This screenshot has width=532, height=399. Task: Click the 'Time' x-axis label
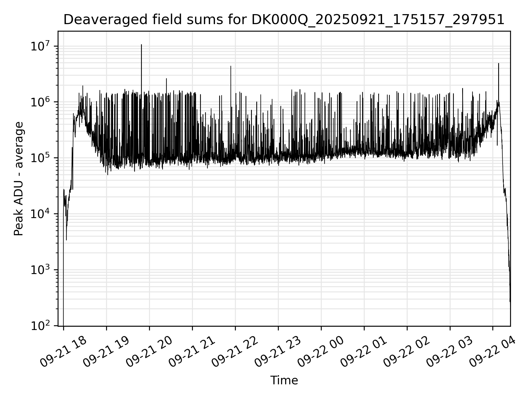(284, 380)
